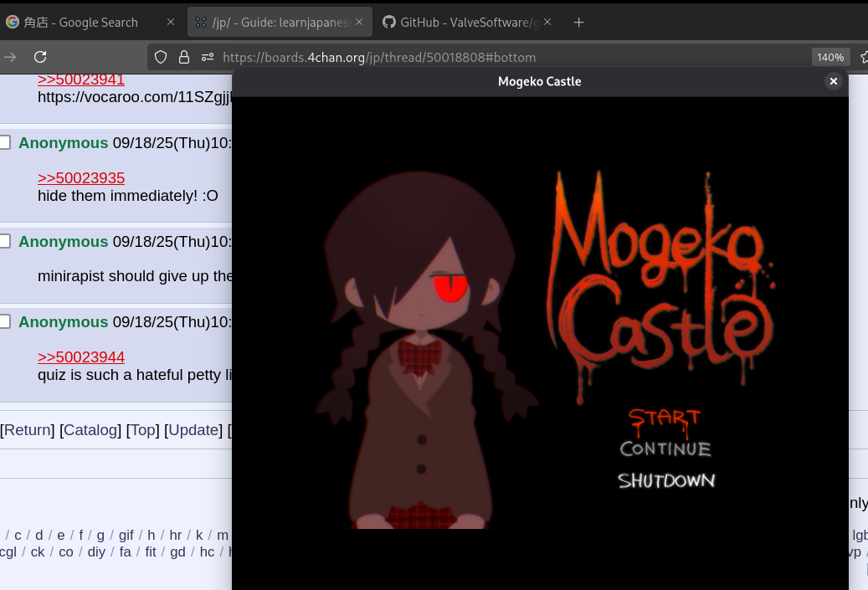Select CONTINUE in the Mogeko Castle menu
The image size is (868, 590).
(665, 449)
